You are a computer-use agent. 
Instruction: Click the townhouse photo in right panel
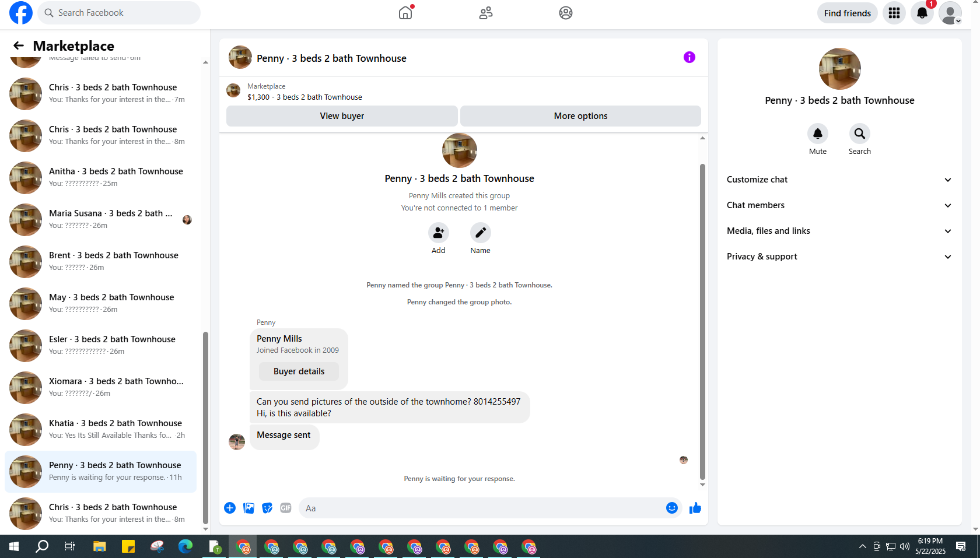click(x=840, y=69)
